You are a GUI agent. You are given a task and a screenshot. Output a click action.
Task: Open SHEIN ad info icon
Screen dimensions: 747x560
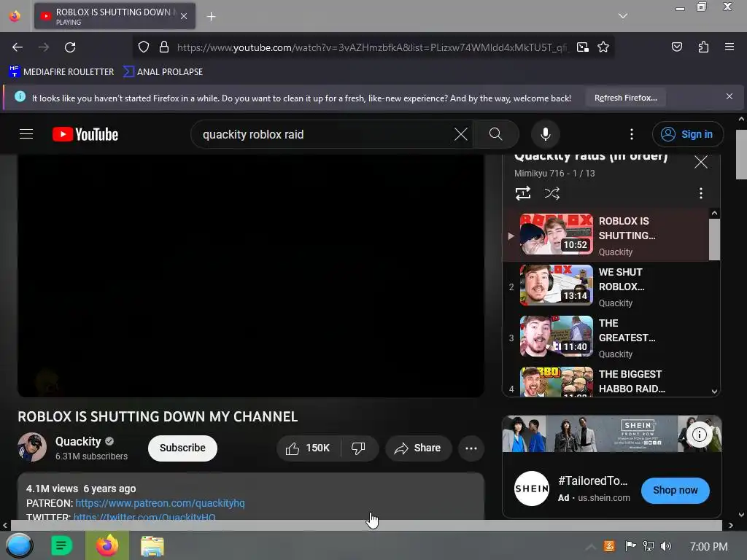click(699, 435)
